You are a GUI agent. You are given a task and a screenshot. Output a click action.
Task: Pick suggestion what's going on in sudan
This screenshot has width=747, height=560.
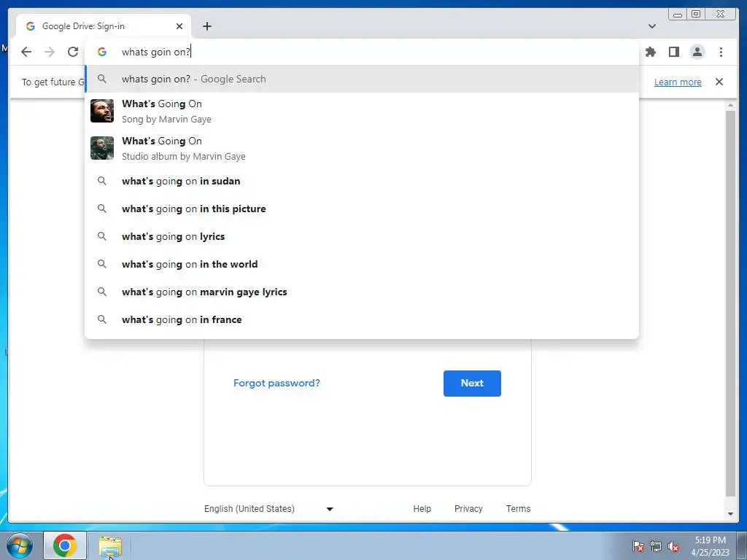tap(362, 181)
